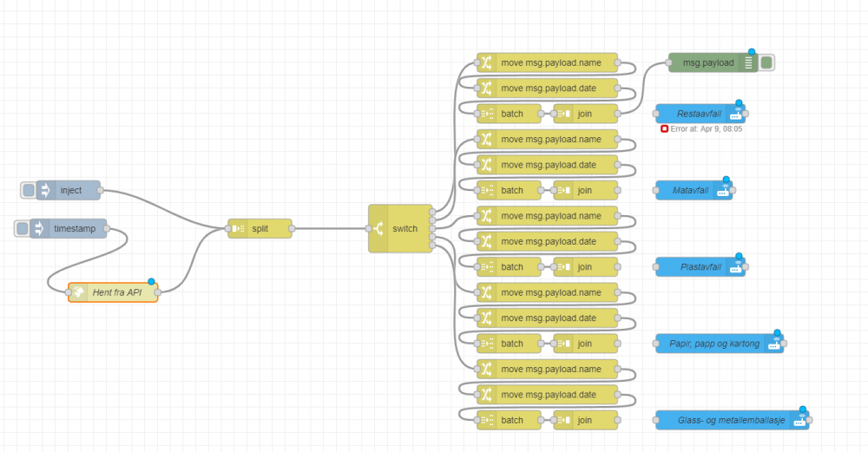Image resolution: width=868 pixels, height=452 pixels.
Task: Click the msg.payload debug node list icon
Action: [747, 62]
